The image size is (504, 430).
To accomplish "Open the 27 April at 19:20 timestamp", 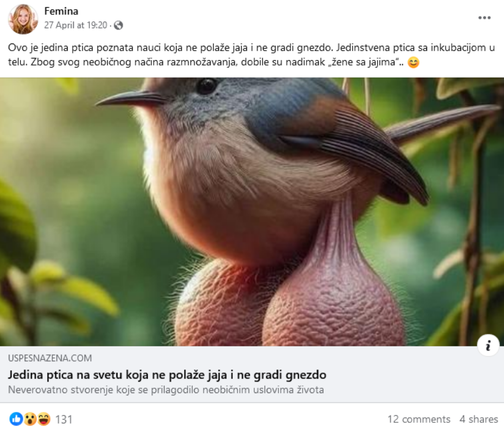I will (x=75, y=25).
